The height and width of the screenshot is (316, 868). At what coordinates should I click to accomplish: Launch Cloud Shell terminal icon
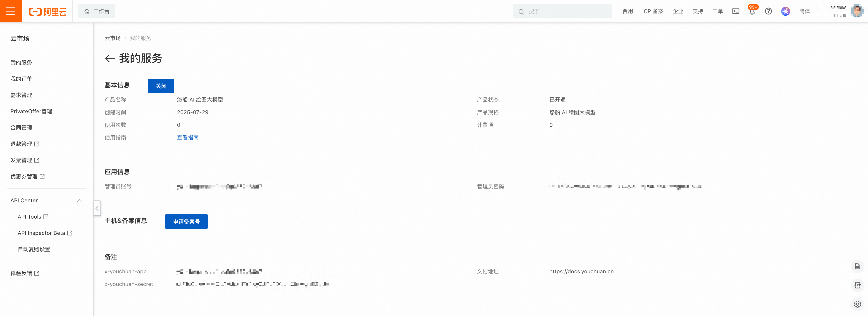click(736, 11)
